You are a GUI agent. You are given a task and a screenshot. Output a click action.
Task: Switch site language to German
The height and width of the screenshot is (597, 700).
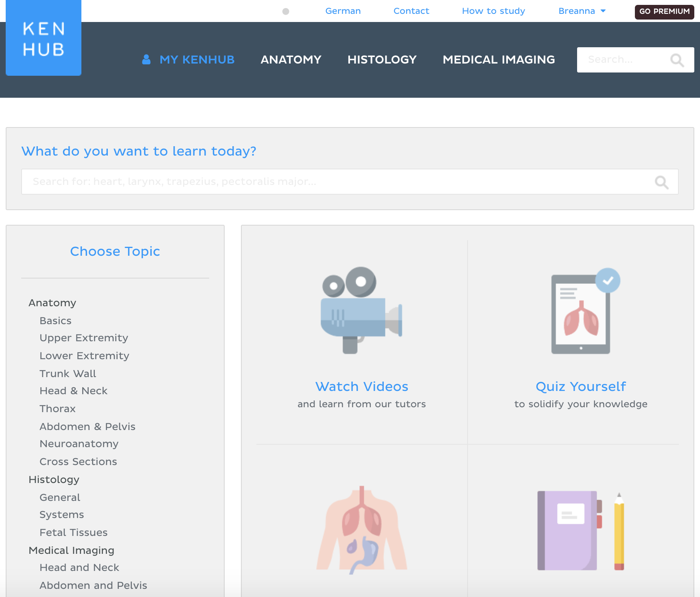(343, 11)
